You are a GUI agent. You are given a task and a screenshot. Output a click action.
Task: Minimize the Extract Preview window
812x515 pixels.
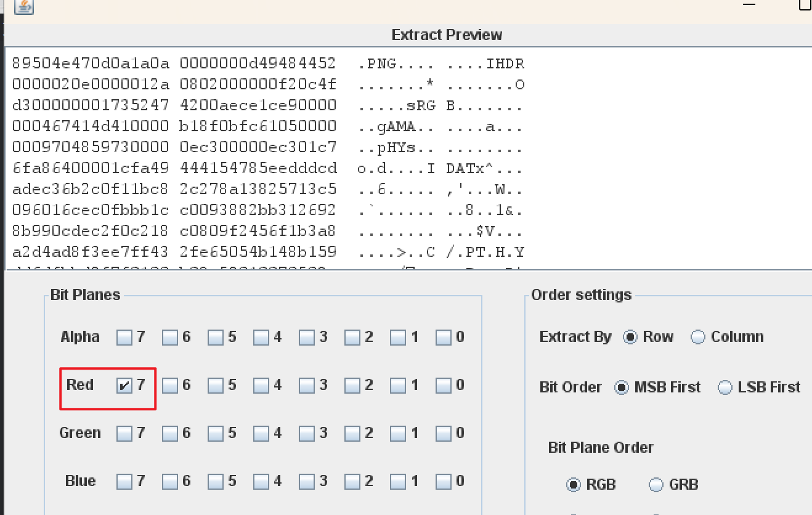click(749, 5)
